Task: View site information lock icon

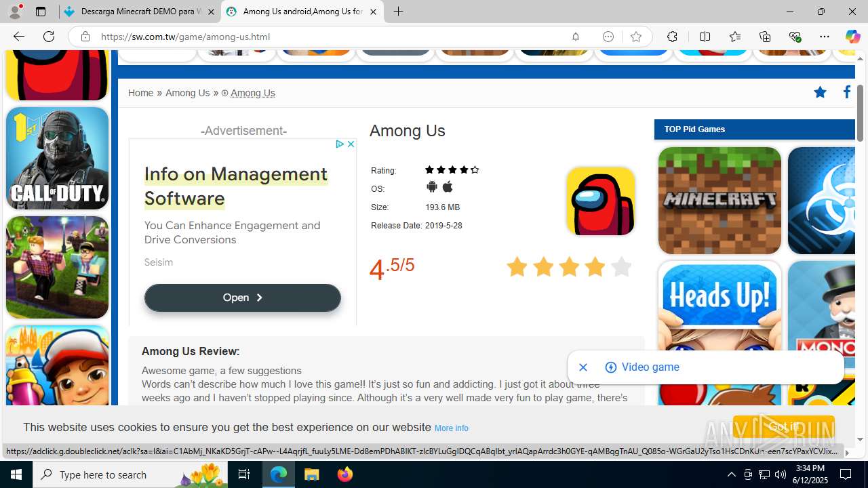Action: tap(85, 37)
